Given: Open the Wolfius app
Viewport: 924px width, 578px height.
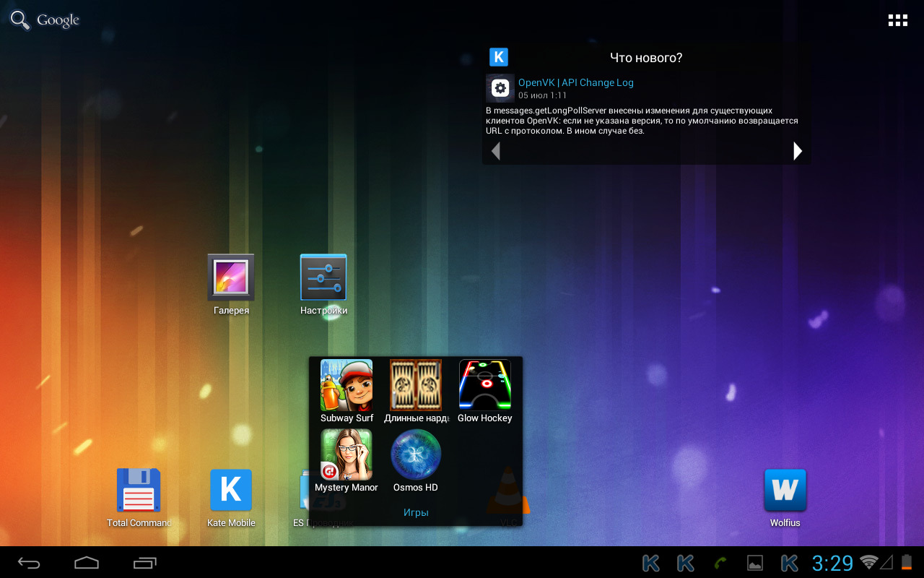Looking at the screenshot, I should (x=785, y=498).
